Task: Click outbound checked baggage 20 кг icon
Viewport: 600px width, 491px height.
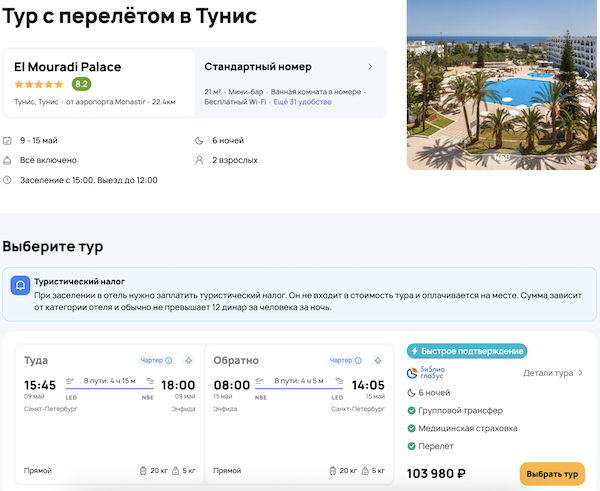Action: [x=144, y=470]
